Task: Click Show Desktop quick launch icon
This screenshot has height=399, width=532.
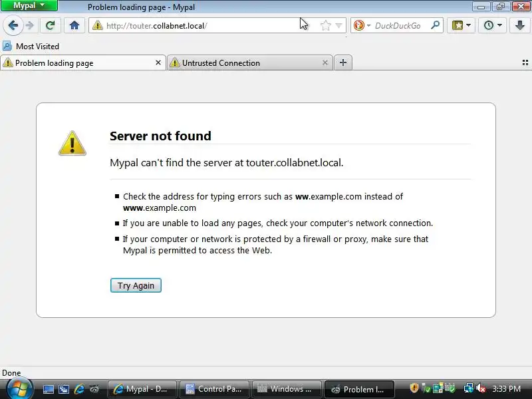Action: 48,389
